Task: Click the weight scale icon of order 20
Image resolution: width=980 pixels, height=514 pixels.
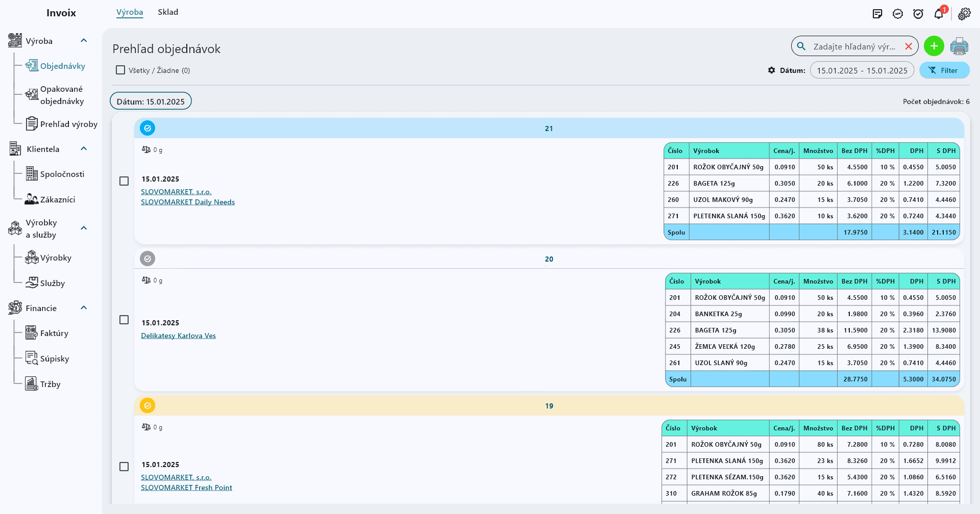Action: (146, 280)
